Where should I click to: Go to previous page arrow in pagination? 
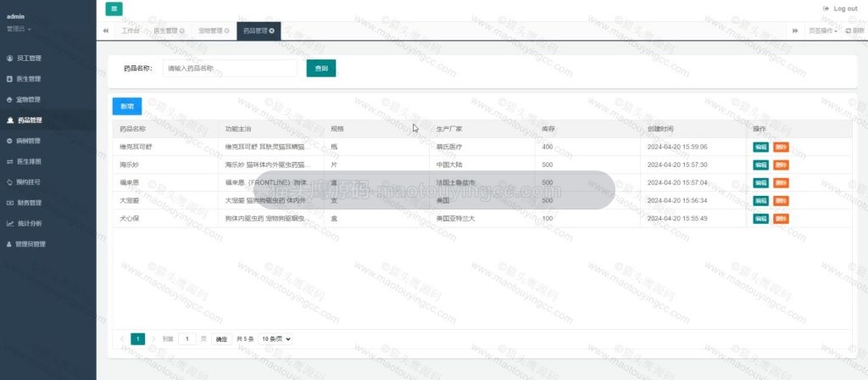click(x=122, y=339)
